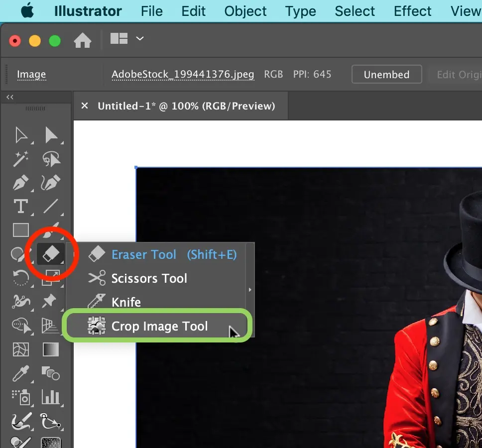482x448 pixels.
Task: Pick the Eyedropper tool
Action: [x=21, y=373]
